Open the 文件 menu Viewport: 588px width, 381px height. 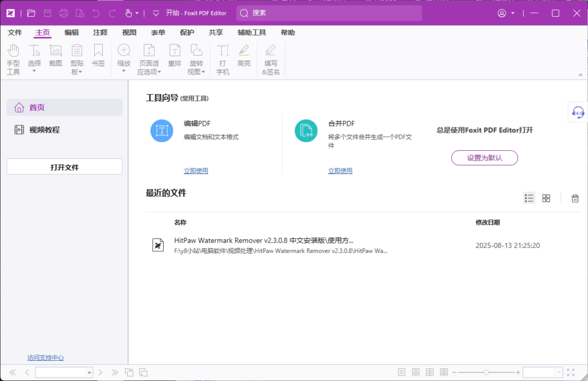(x=15, y=33)
